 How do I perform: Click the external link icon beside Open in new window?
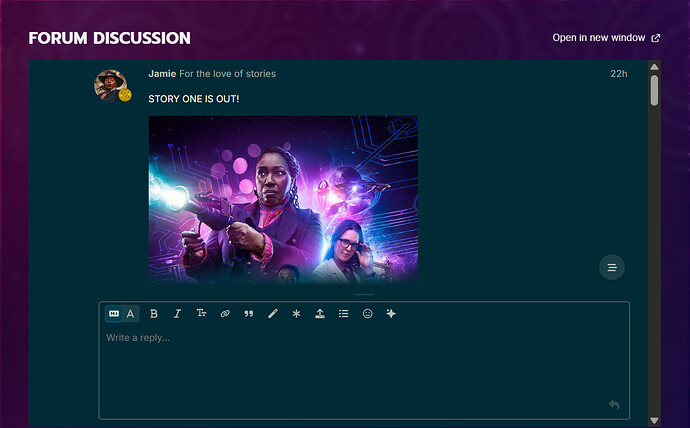656,38
